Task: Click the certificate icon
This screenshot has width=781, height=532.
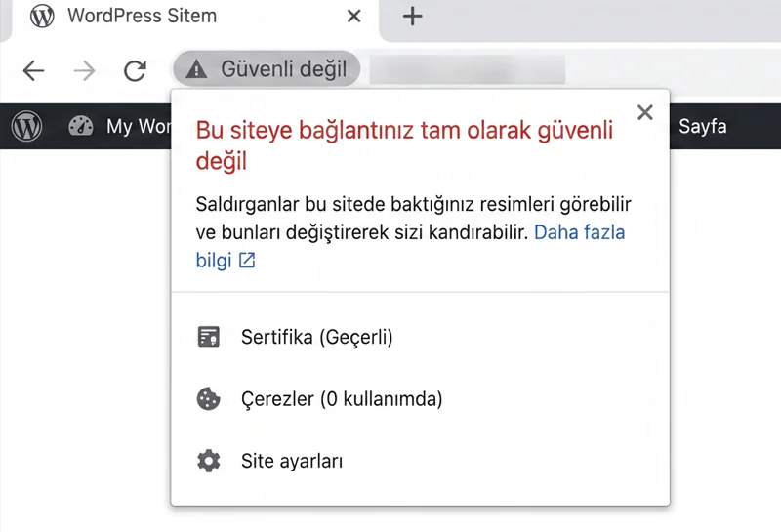Action: point(208,337)
